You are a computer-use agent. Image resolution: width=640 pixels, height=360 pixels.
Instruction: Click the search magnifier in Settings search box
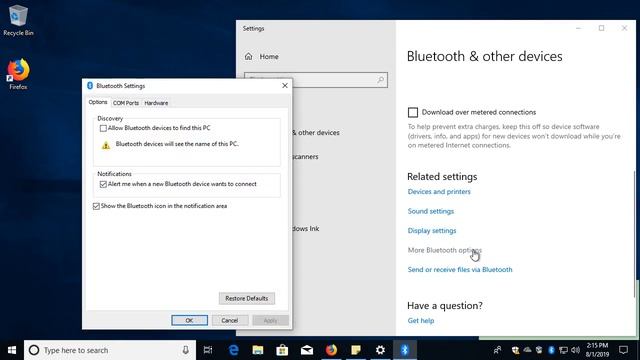click(x=380, y=80)
